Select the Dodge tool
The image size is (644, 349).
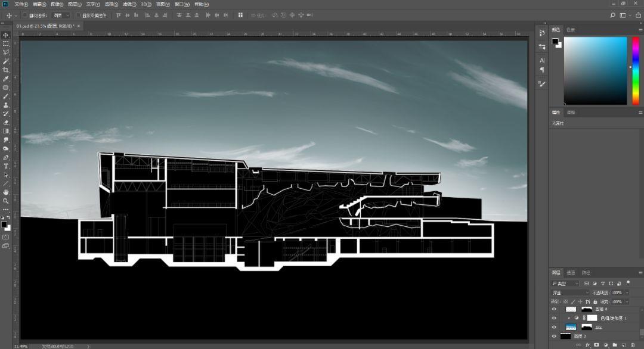point(6,149)
